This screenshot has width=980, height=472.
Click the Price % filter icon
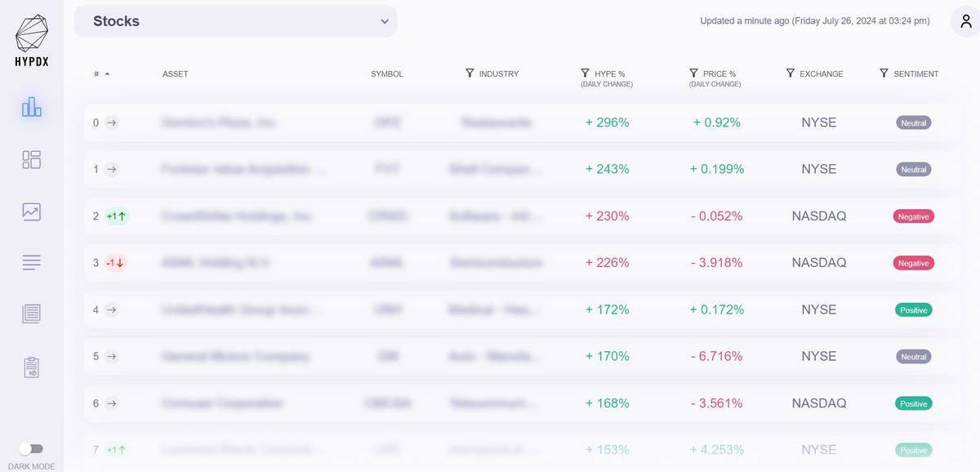click(x=693, y=73)
